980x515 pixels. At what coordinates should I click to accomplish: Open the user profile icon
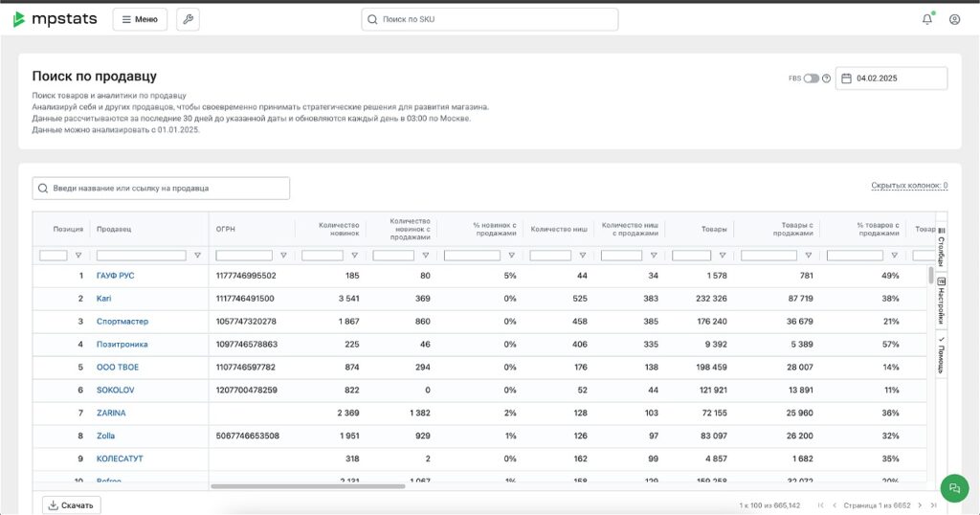click(954, 19)
